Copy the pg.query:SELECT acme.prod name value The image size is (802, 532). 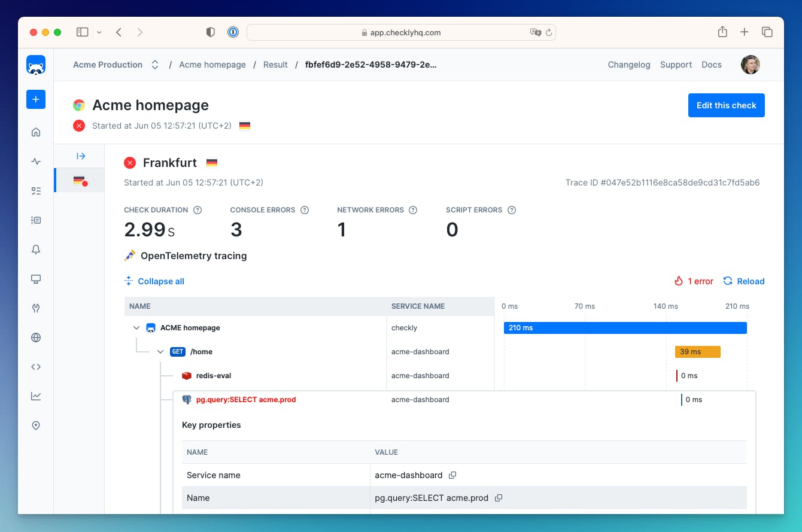tap(499, 498)
